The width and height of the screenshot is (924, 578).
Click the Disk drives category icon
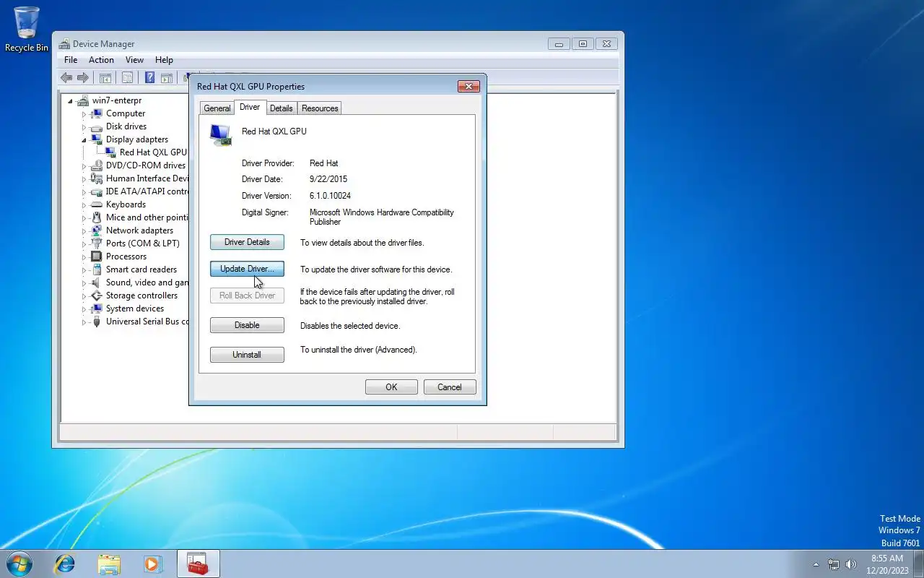(97, 126)
